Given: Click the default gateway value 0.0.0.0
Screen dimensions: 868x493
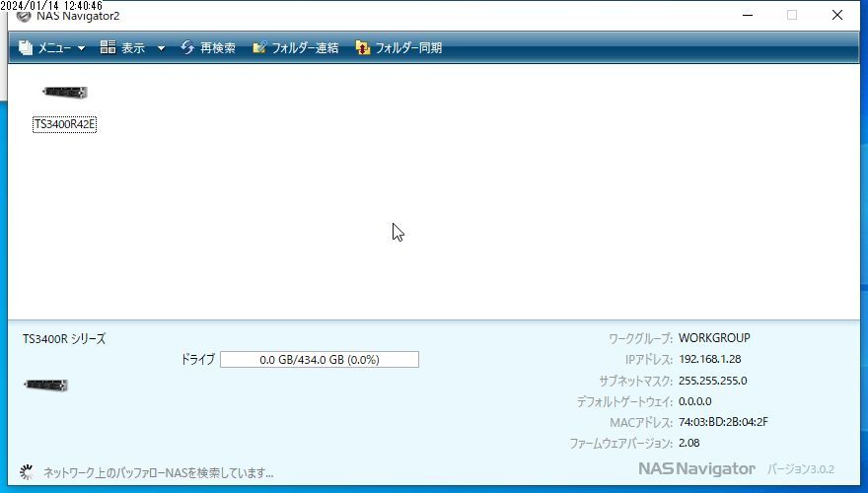Looking at the screenshot, I should pos(694,401).
